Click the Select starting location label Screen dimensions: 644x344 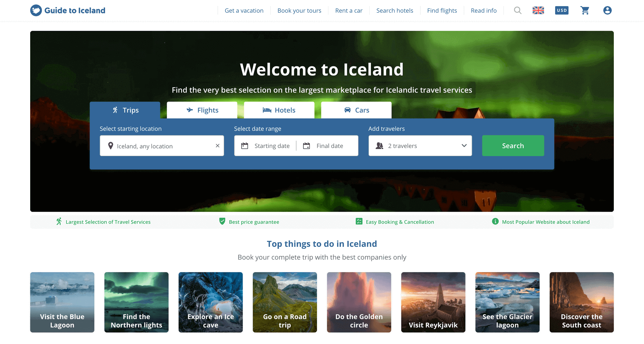(x=130, y=129)
